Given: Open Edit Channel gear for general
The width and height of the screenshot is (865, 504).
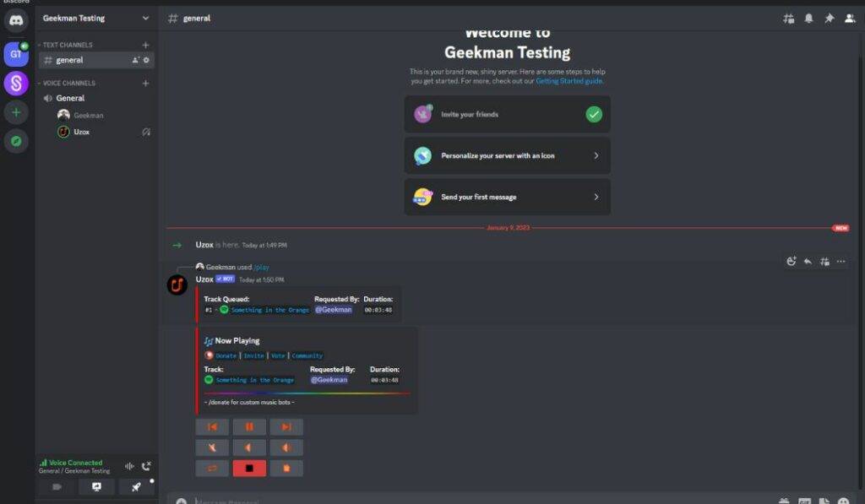Looking at the screenshot, I should (x=146, y=60).
